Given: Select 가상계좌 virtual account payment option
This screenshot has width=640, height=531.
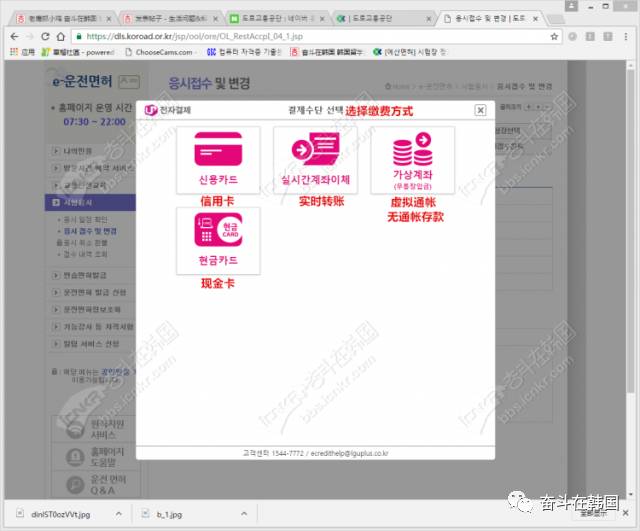Looking at the screenshot, I should [413, 160].
